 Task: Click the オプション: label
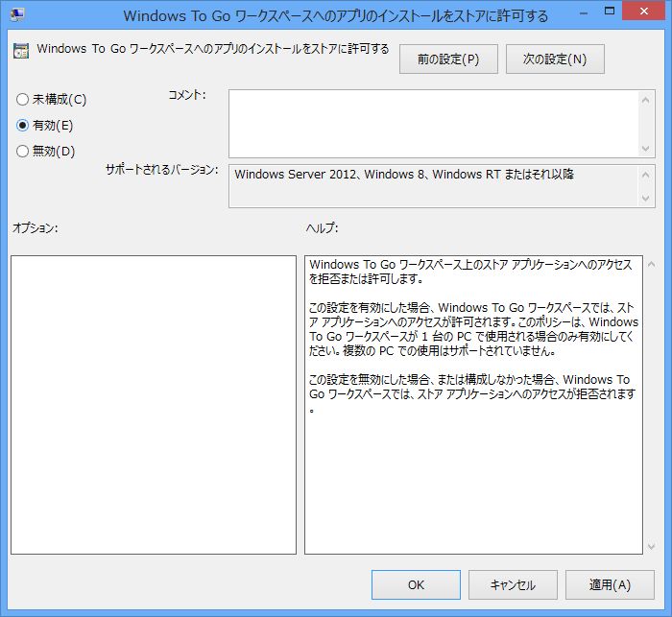[36, 227]
